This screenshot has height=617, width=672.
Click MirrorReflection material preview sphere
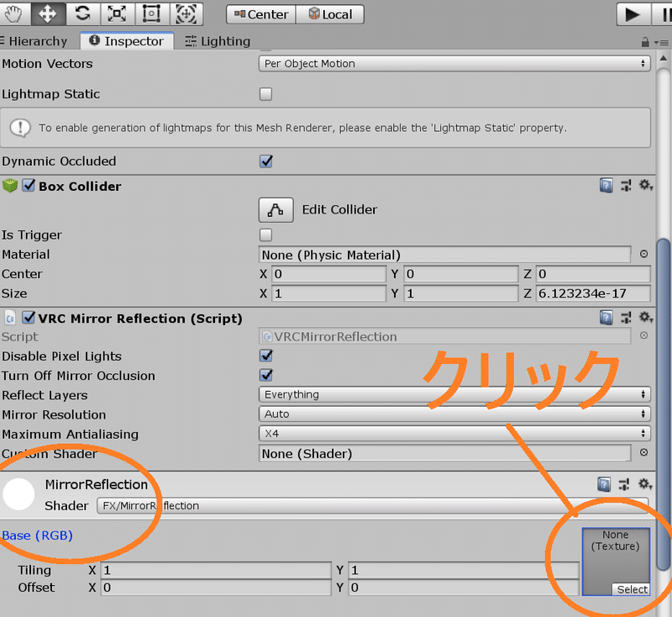tap(18, 494)
